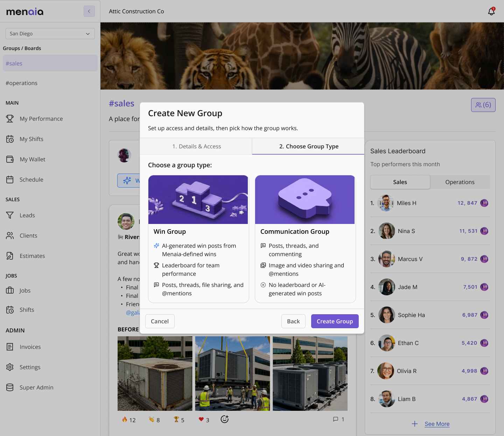Click the Schedule calendar icon

coord(10,180)
